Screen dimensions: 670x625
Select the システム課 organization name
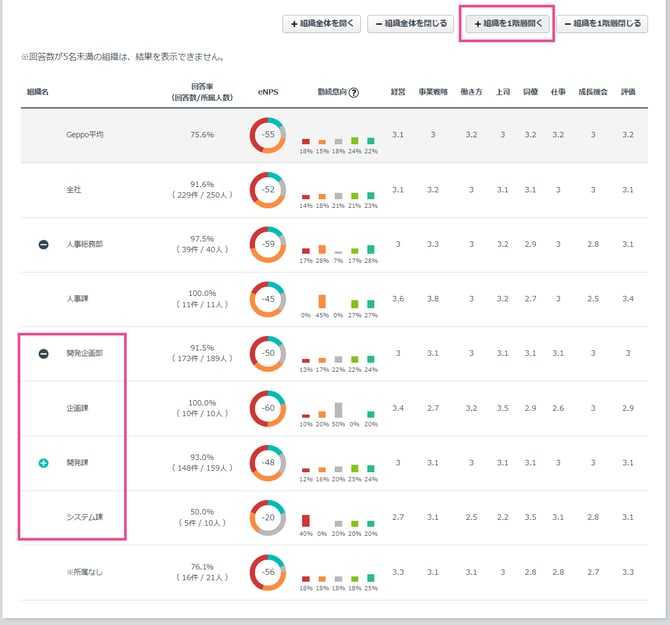coord(85,517)
